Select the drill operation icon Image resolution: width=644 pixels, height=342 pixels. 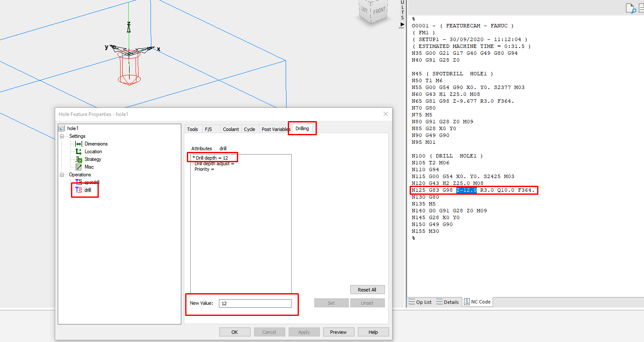click(78, 190)
